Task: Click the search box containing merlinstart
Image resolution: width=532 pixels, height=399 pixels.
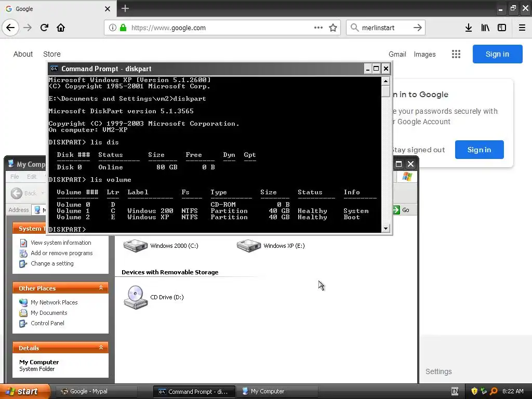Action: (x=385, y=28)
